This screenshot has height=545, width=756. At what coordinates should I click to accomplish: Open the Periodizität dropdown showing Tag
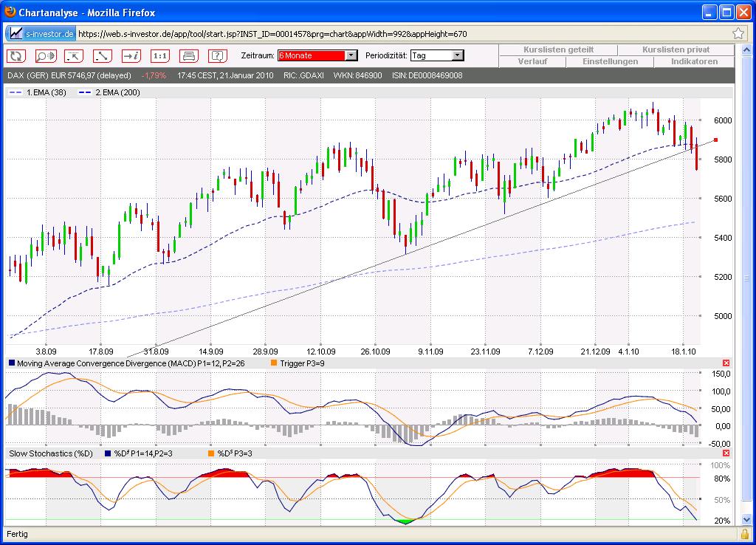[437, 55]
